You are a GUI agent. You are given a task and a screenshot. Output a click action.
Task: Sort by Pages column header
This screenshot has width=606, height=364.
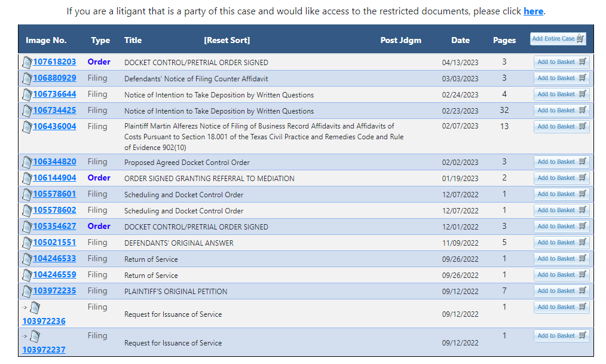coord(504,40)
